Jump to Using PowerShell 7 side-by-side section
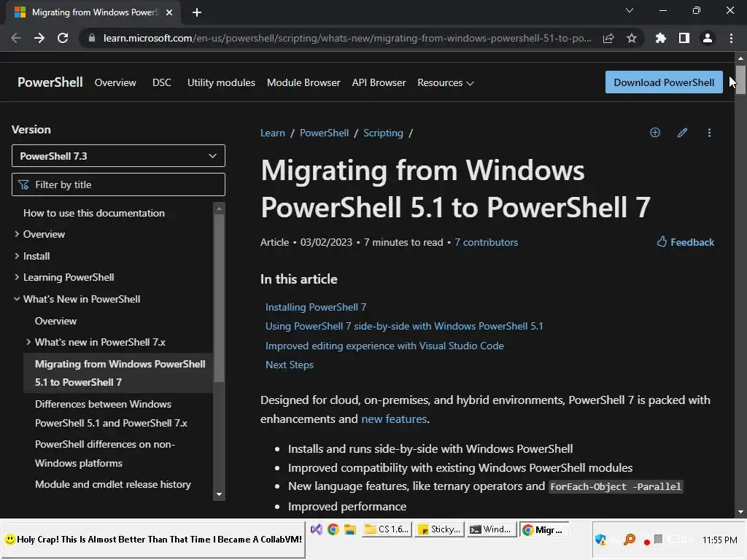 click(404, 326)
